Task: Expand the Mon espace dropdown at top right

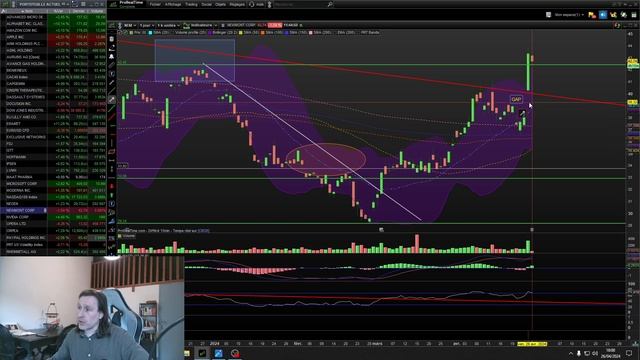Action: point(569,15)
